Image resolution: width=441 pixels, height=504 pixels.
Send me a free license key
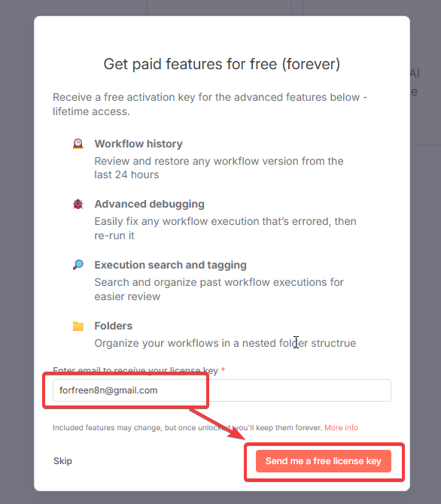coord(324,461)
